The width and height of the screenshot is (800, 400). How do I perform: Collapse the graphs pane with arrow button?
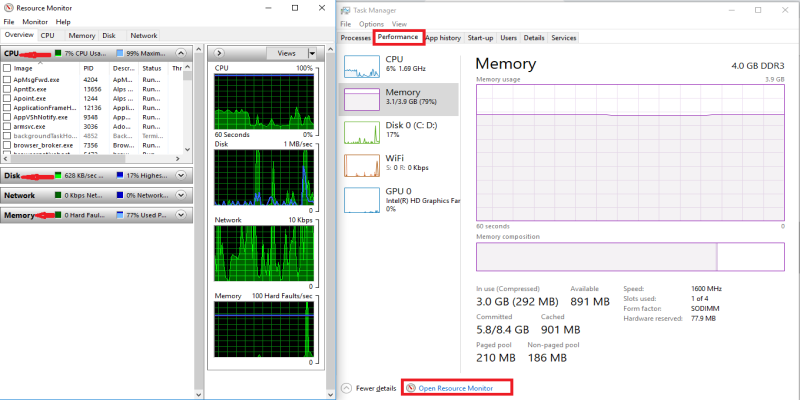point(218,53)
